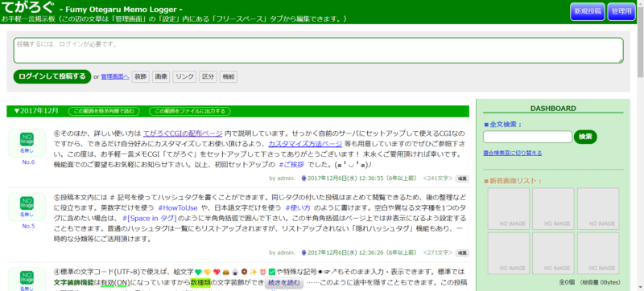Open the 区分 category options
This screenshot has width=644, height=291.
pyautogui.click(x=208, y=76)
